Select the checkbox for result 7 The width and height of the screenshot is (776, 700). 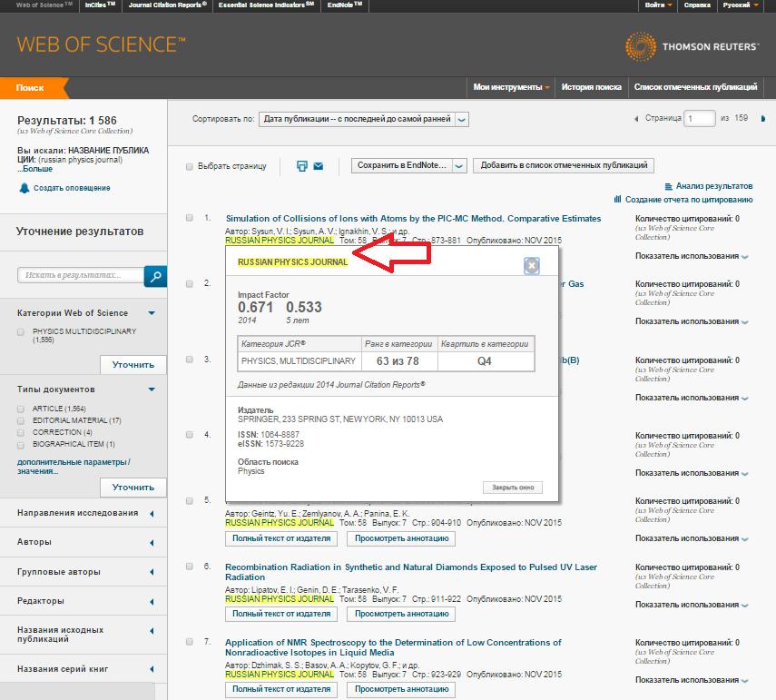(x=189, y=642)
